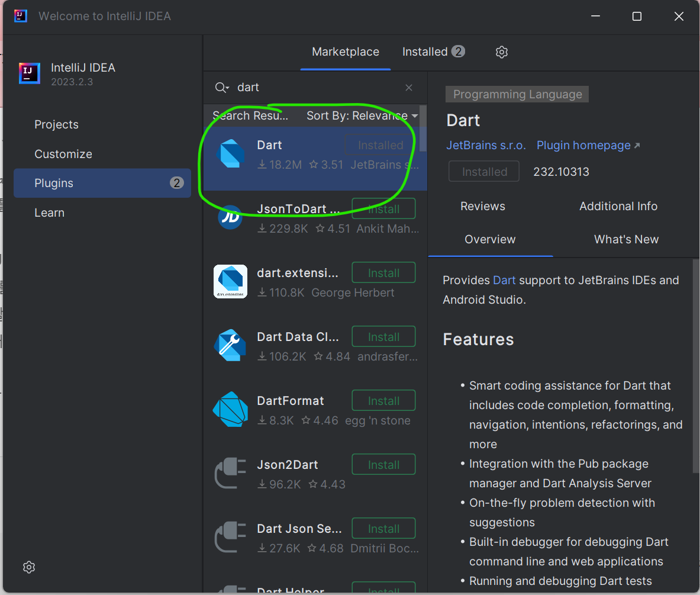Viewport: 700px width, 595px height.
Task: Go to Projects in the sidebar
Action: (102, 125)
